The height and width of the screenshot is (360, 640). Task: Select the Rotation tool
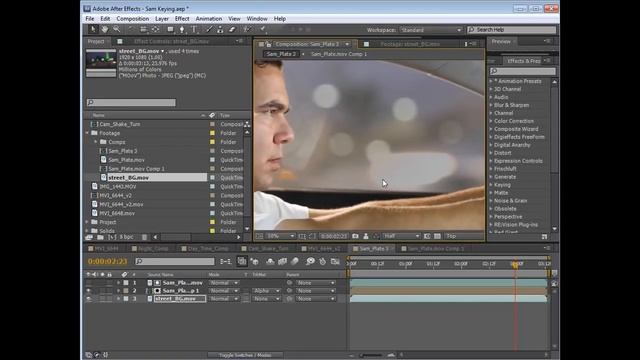[x=131, y=29]
